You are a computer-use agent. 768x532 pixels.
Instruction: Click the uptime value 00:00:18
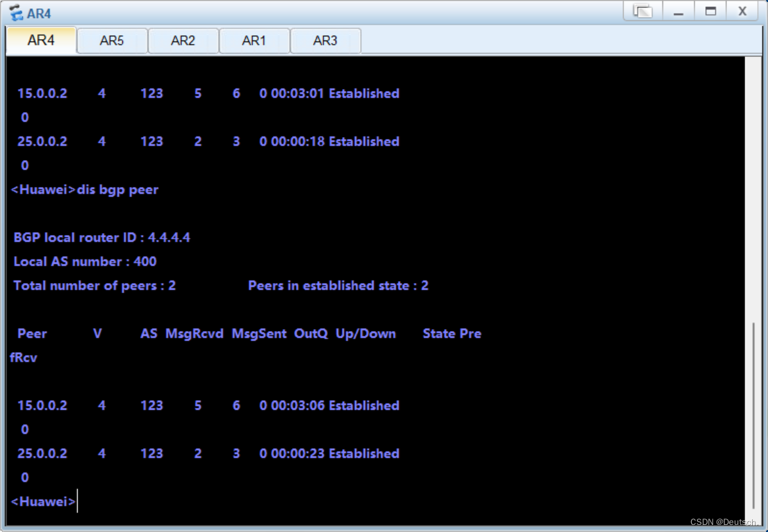298,141
